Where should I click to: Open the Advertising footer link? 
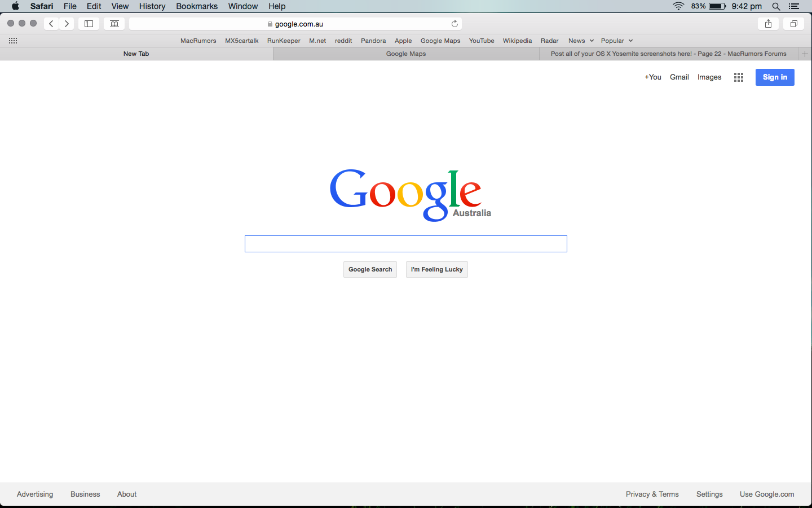35,494
